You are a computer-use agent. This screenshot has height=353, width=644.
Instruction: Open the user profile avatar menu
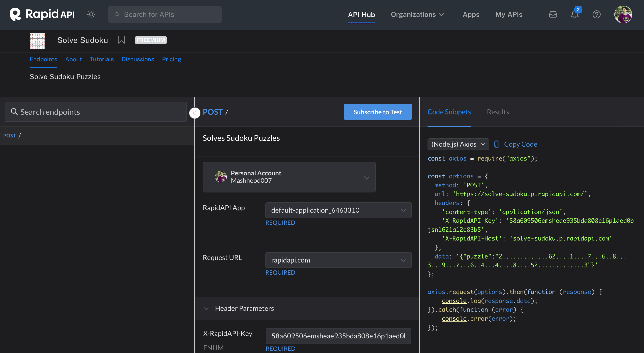point(623,14)
